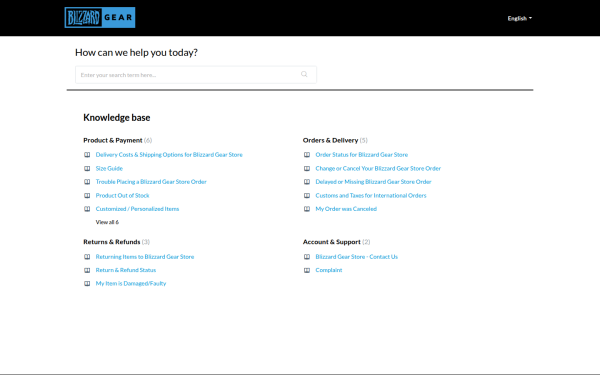Open Trouble Placing a Blizzard Gear Store Order

151,182
